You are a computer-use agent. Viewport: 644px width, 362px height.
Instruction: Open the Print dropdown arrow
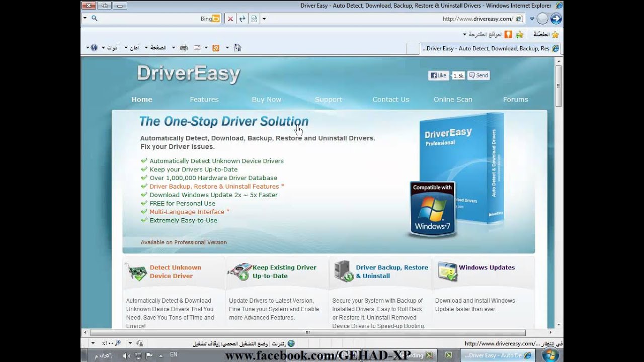tap(174, 48)
